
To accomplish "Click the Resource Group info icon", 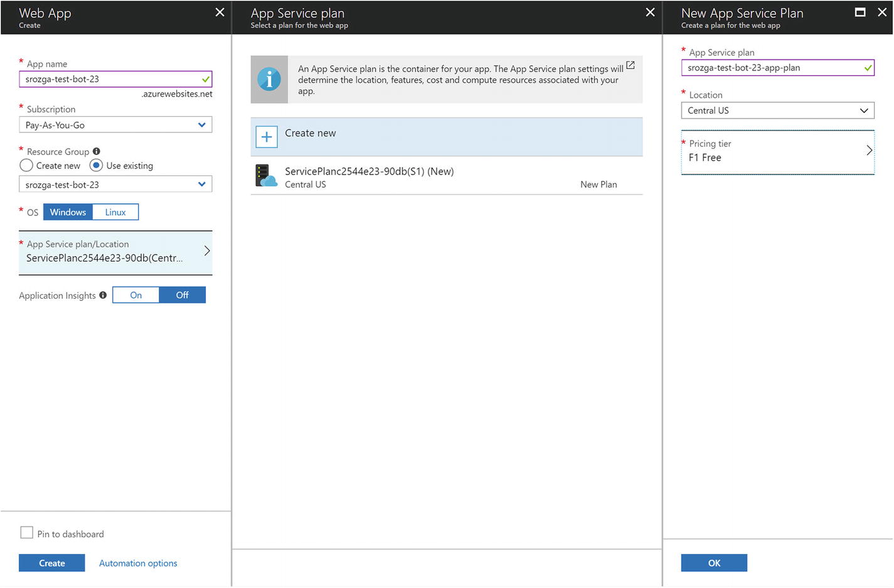I will (97, 151).
